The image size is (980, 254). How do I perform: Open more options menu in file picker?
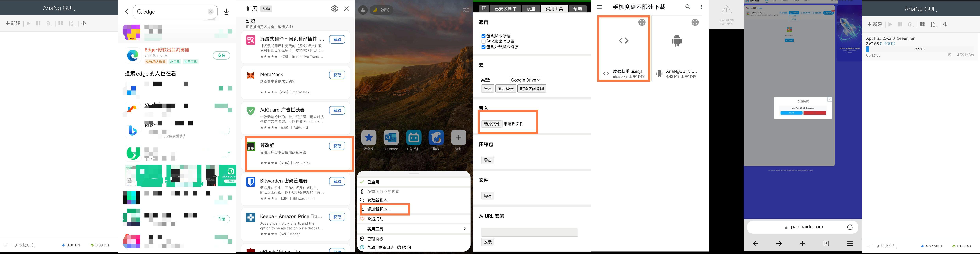(x=702, y=7)
